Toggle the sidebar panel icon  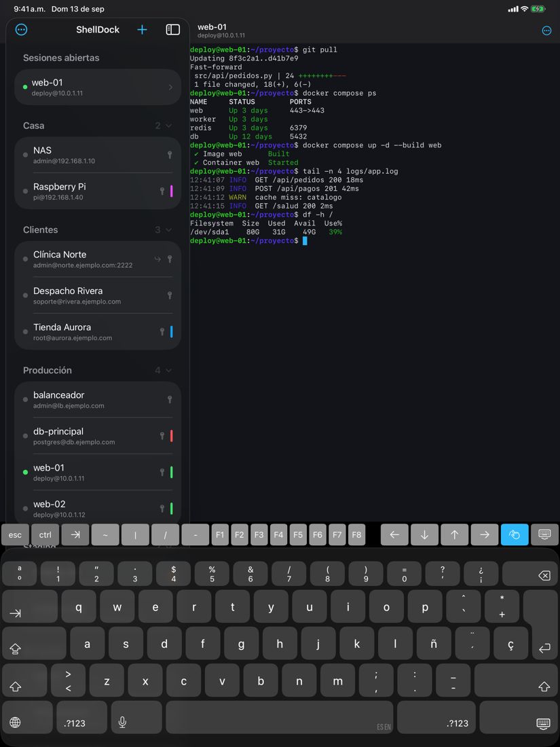pyautogui.click(x=173, y=29)
